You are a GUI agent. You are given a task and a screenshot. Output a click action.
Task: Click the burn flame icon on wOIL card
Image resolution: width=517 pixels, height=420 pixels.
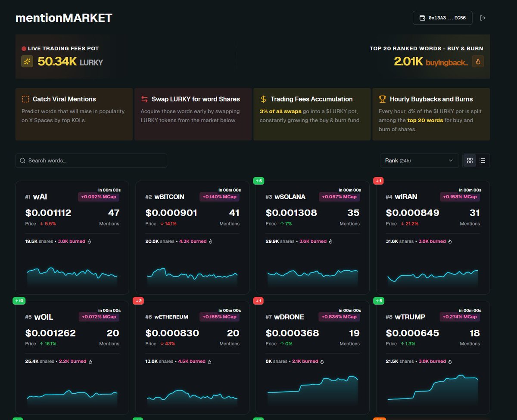click(x=90, y=361)
